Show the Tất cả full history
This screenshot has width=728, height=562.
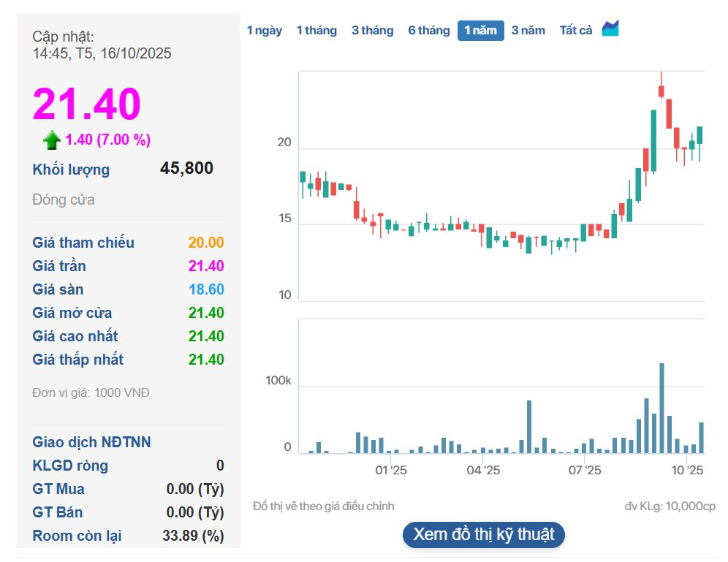click(x=576, y=31)
